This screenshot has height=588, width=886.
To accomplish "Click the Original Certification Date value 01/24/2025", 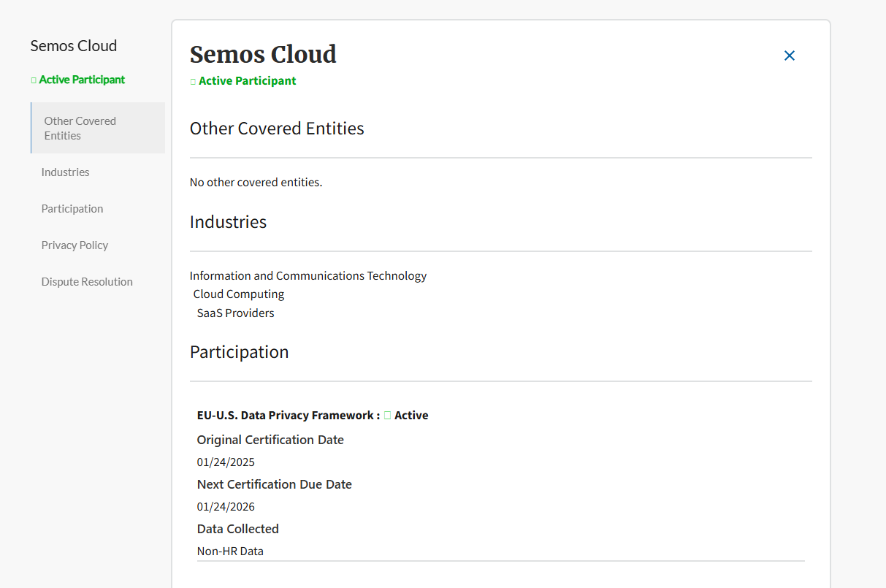I will click(x=226, y=462).
